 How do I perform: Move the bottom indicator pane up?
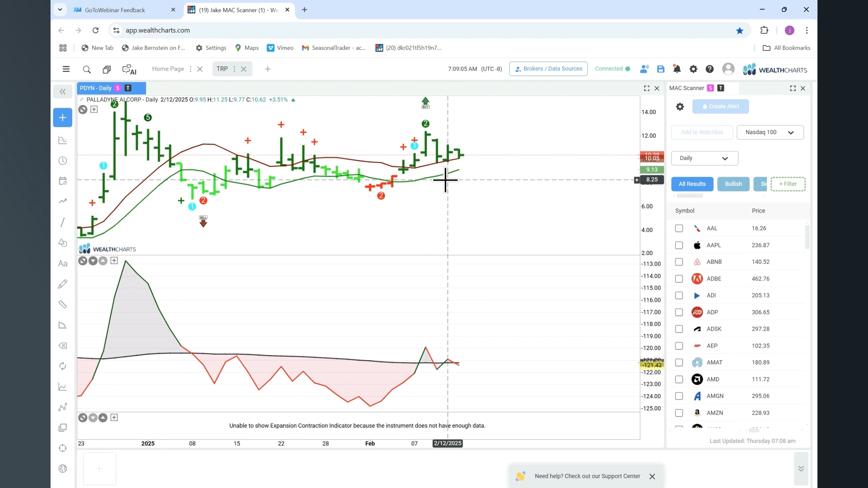click(103, 418)
